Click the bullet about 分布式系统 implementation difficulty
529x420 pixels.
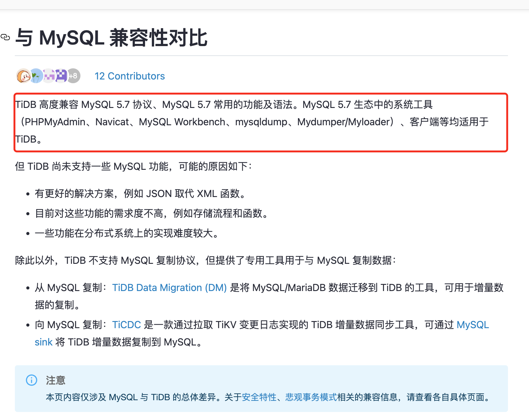point(127,233)
